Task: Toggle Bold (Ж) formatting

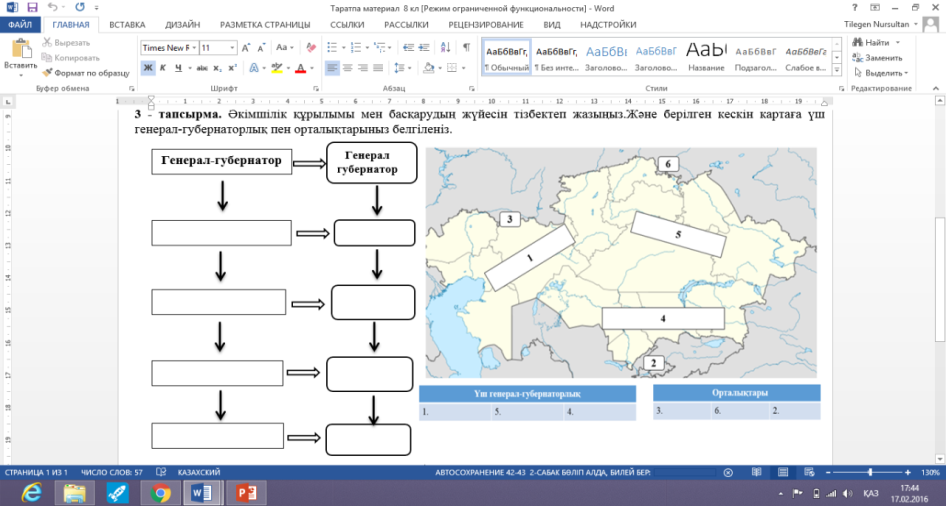Action: tap(148, 68)
